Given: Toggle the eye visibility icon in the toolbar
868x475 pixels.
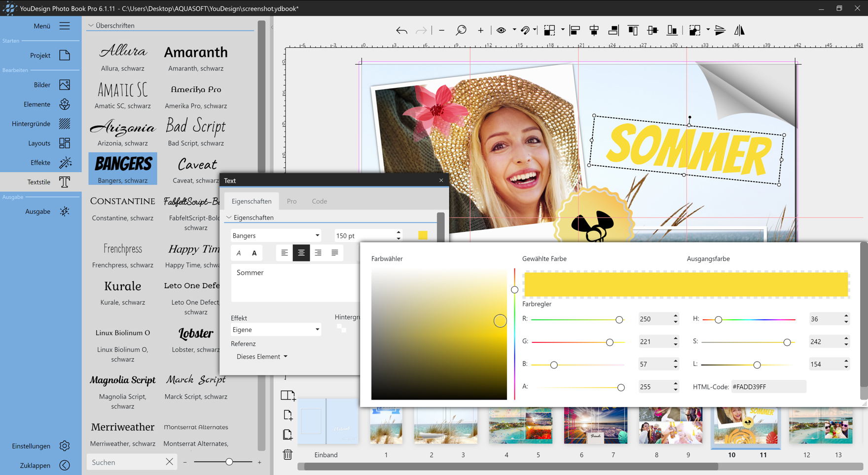Looking at the screenshot, I should pyautogui.click(x=501, y=31).
